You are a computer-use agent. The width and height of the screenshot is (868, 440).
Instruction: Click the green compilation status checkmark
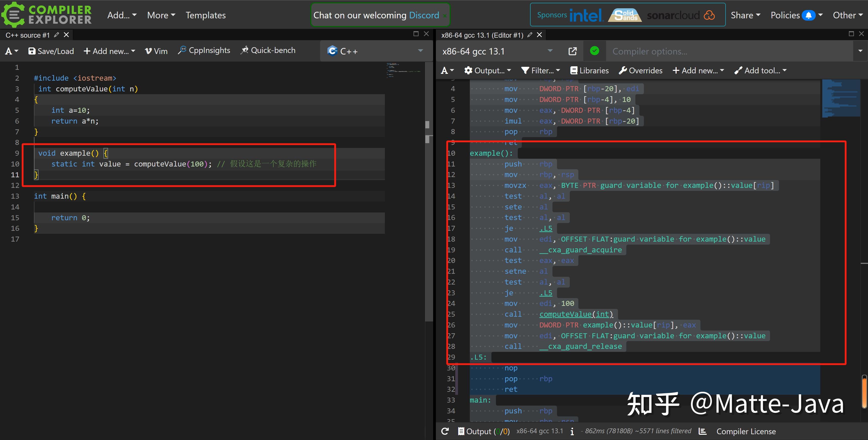(594, 51)
